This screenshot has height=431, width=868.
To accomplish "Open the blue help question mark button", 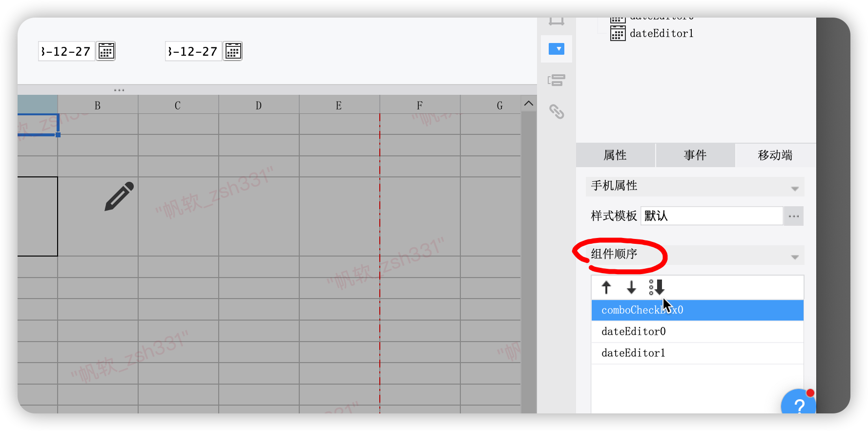I will click(x=799, y=405).
